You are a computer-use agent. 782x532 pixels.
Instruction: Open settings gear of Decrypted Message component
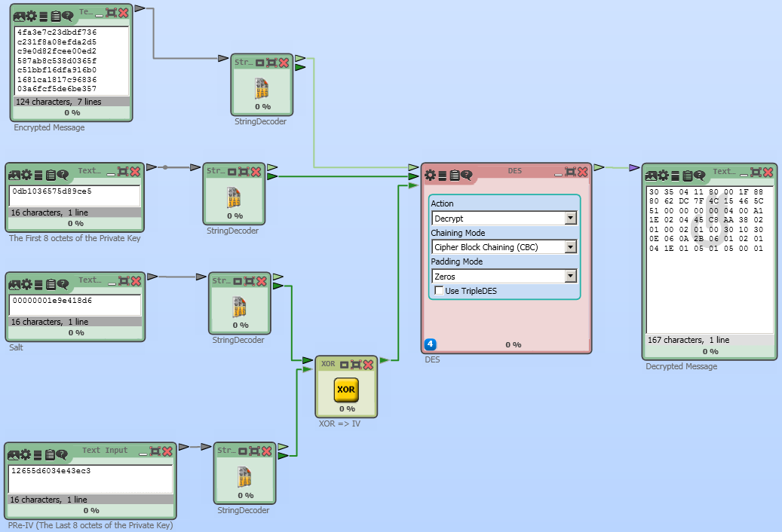click(x=664, y=176)
